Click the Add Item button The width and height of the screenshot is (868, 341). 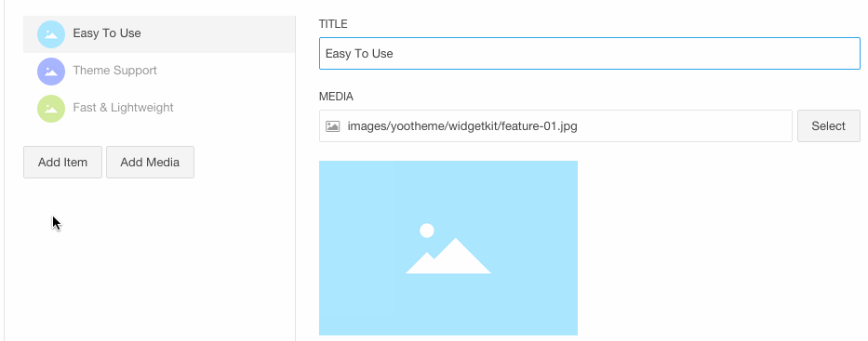[62, 162]
